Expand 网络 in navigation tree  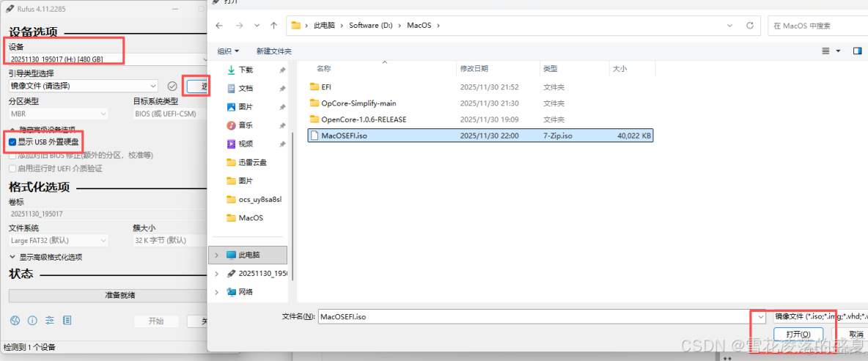[216, 292]
